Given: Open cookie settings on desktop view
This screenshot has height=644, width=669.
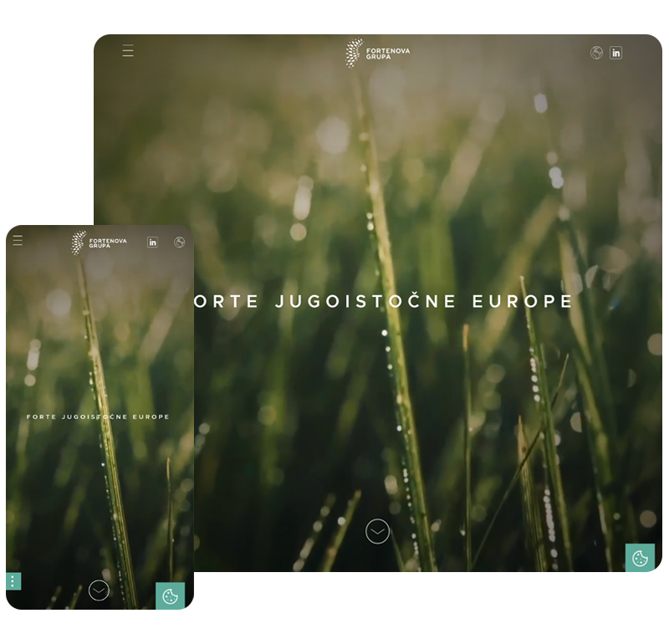Looking at the screenshot, I should point(640,558).
